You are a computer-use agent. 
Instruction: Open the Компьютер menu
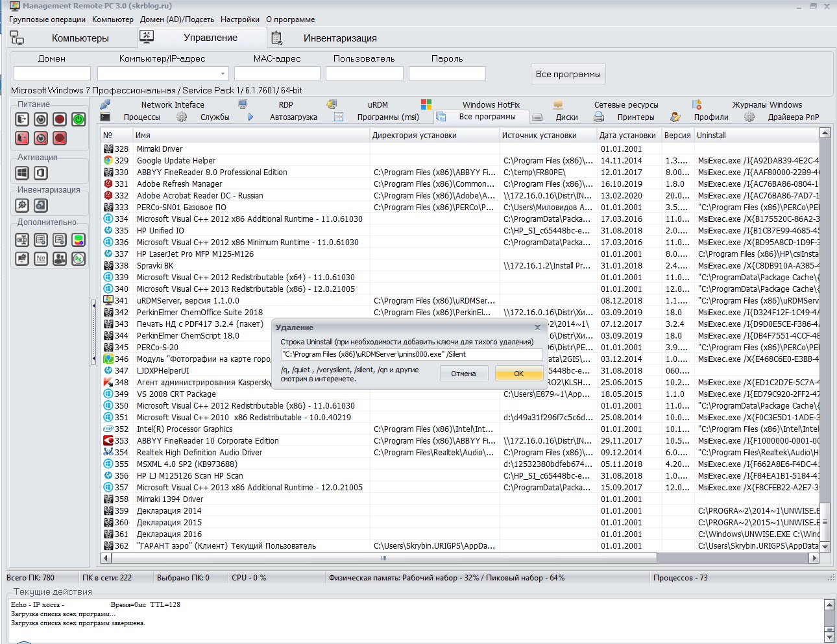coord(113,19)
